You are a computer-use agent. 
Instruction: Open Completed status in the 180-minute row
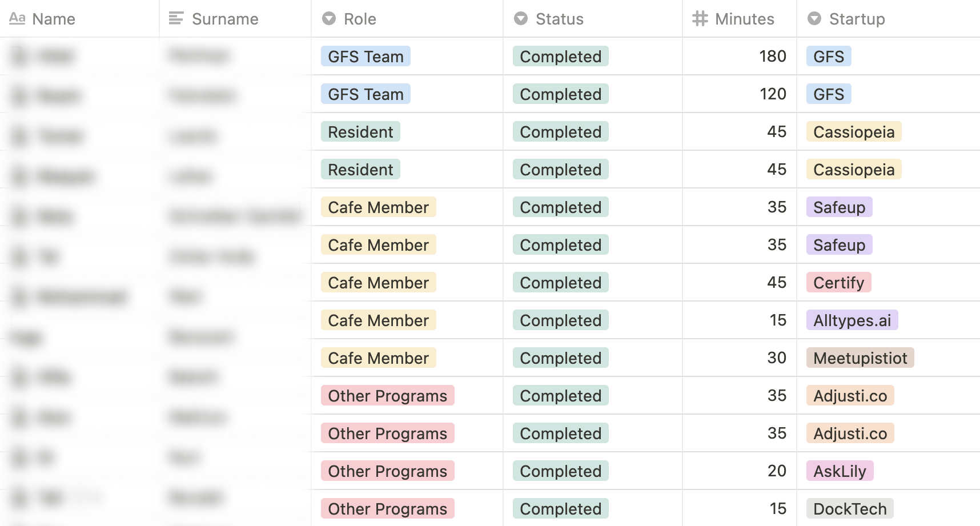561,56
